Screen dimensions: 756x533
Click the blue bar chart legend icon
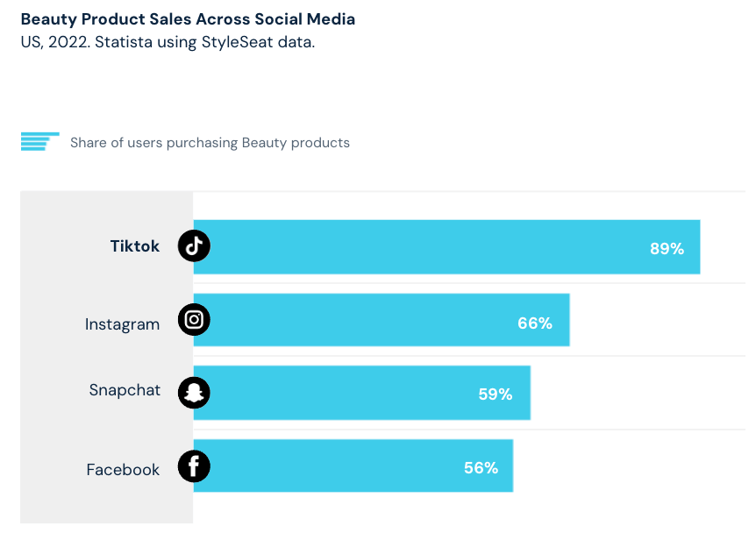[x=40, y=142]
